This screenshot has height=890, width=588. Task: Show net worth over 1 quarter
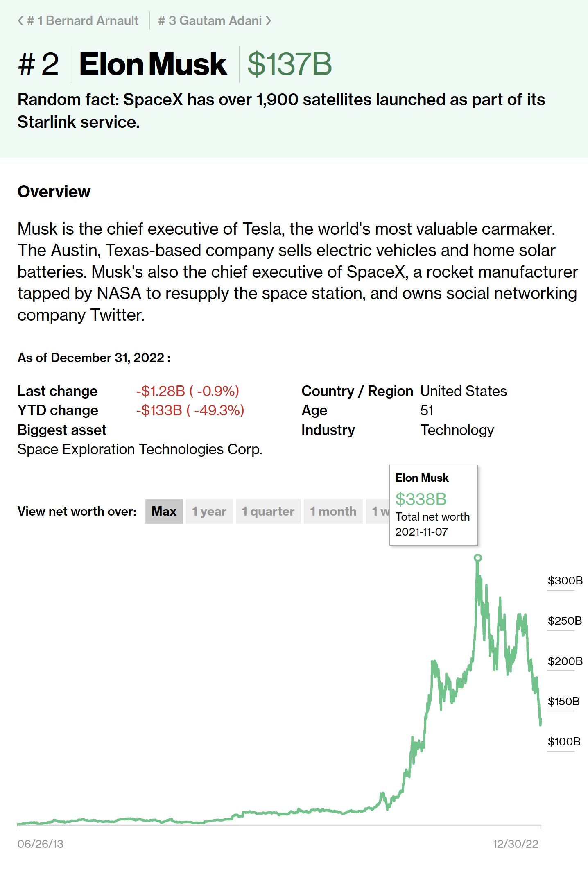tap(268, 511)
